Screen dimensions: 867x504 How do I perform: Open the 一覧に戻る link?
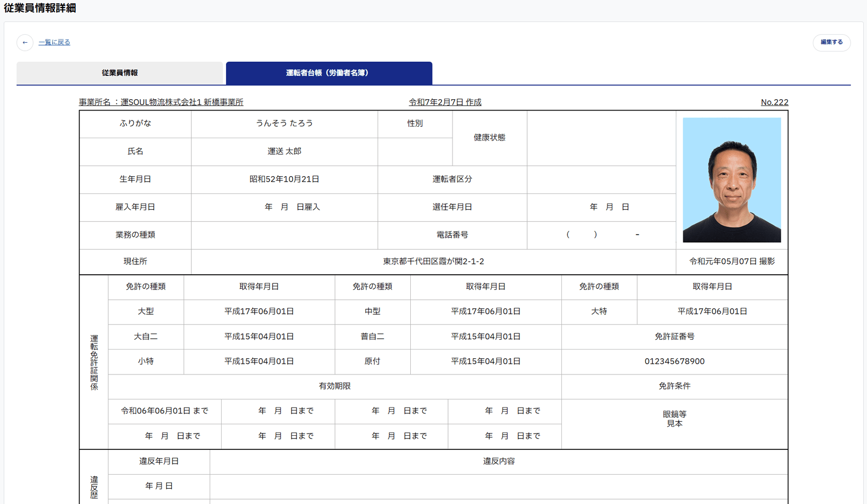[54, 42]
